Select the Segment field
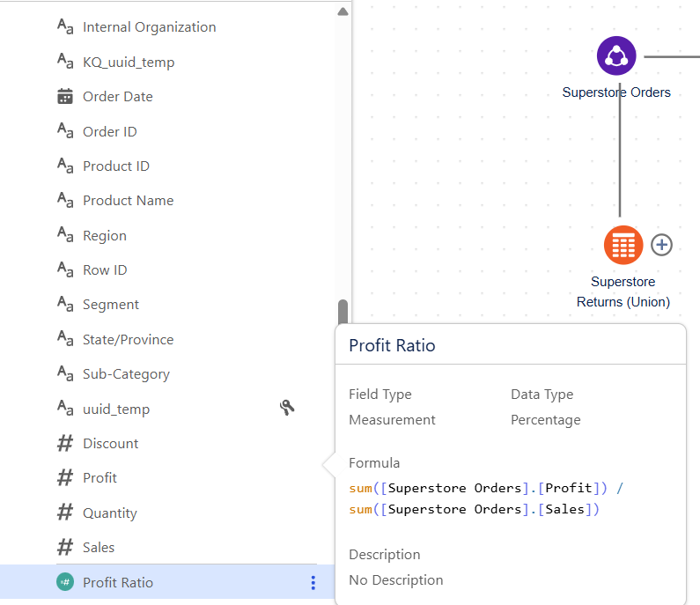This screenshot has width=700, height=605. click(111, 305)
